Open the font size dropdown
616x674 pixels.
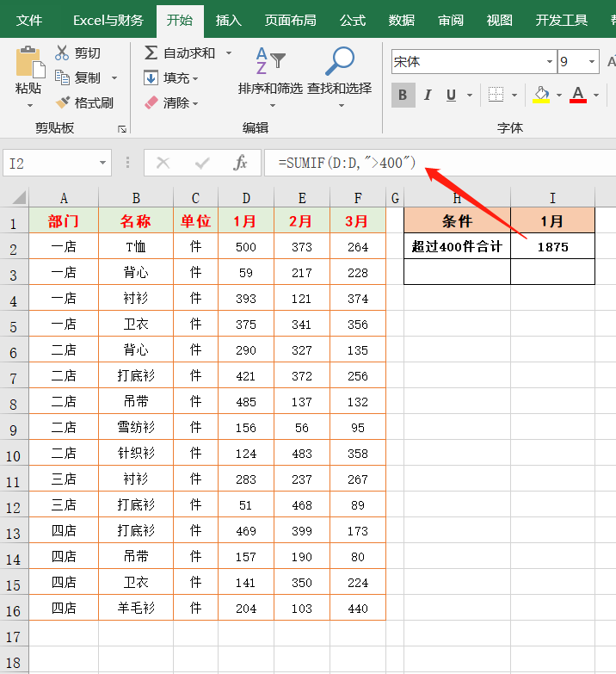pos(592,62)
